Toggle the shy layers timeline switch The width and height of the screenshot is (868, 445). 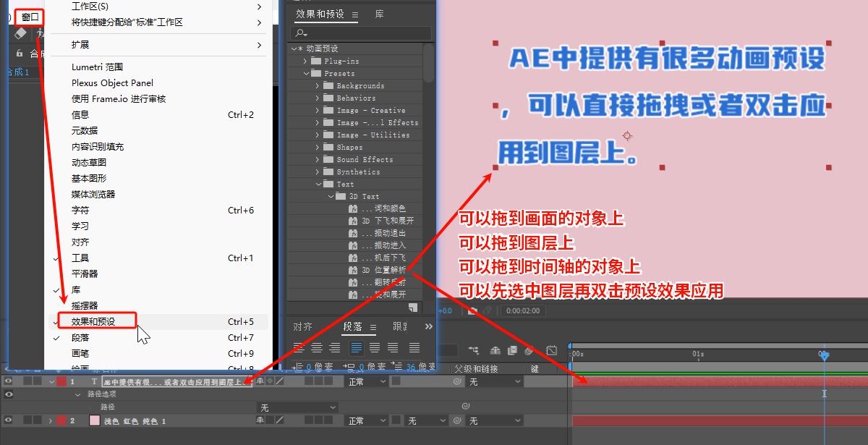pyautogui.click(x=496, y=350)
